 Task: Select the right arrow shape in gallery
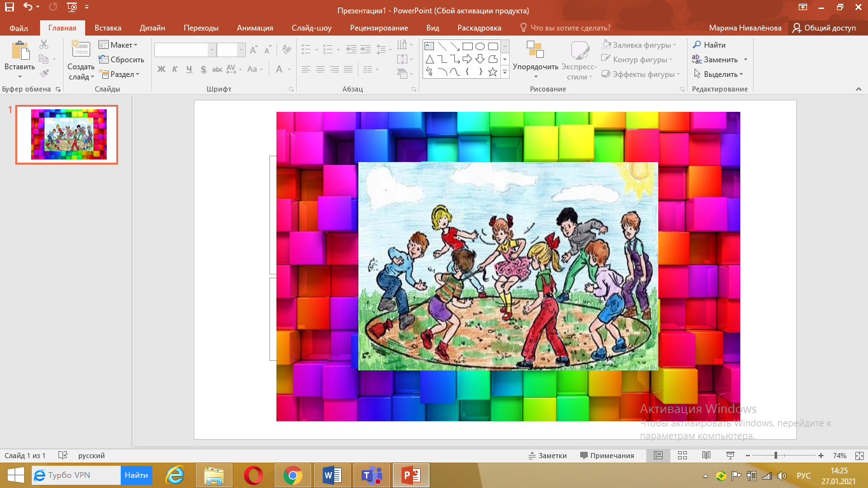[467, 59]
